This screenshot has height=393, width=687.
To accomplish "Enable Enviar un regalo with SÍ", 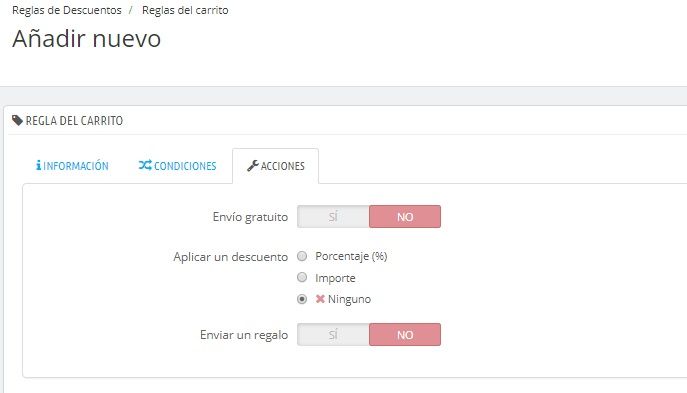I will pyautogui.click(x=333, y=335).
